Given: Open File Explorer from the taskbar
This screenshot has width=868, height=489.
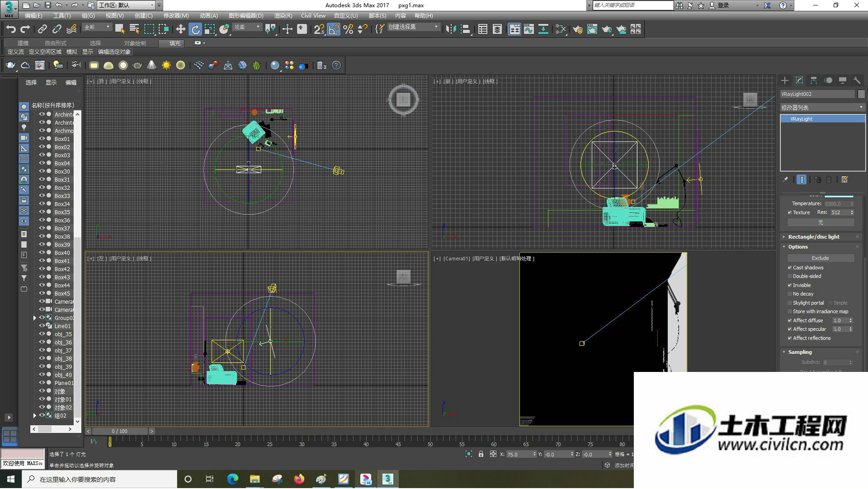Looking at the screenshot, I should (255, 480).
